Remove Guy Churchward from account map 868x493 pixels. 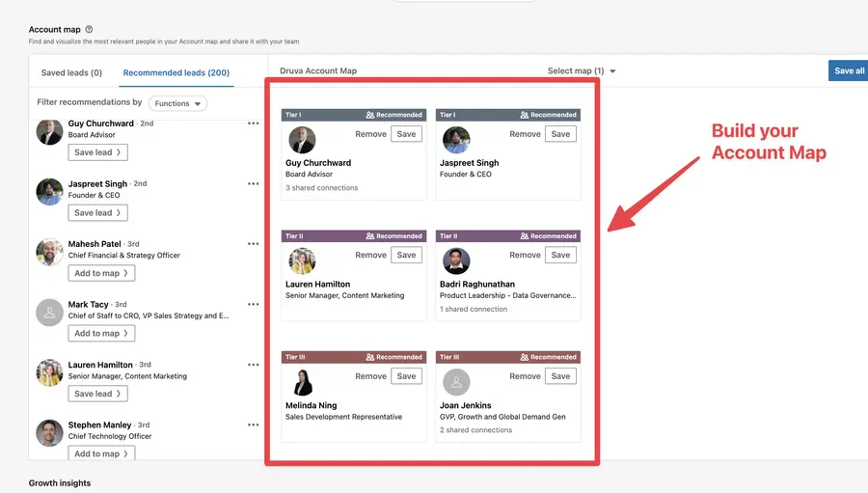(x=371, y=134)
